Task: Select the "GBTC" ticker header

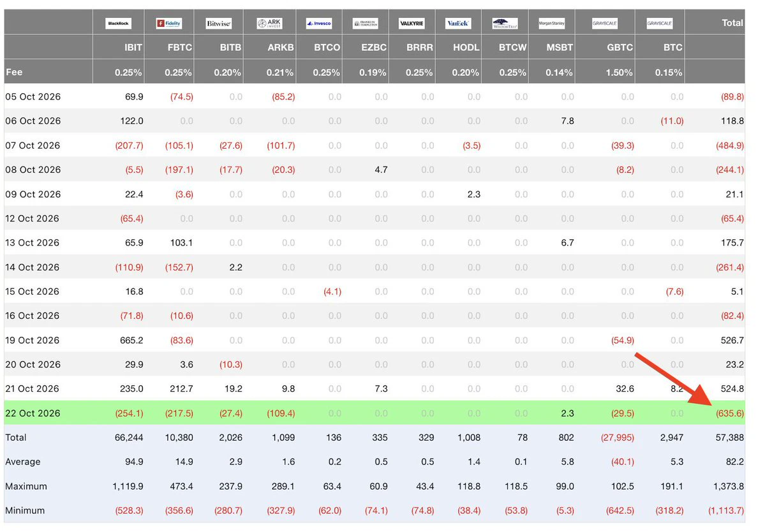Action: pyautogui.click(x=620, y=48)
